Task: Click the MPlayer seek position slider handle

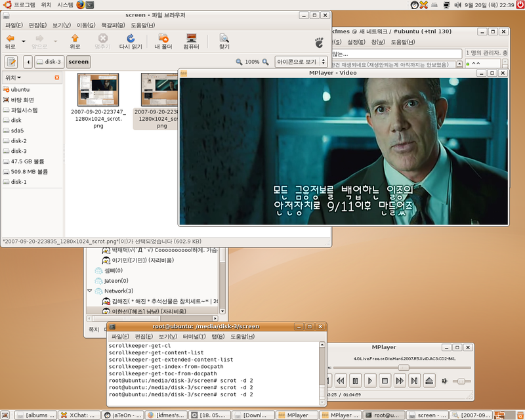Action: [404, 367]
